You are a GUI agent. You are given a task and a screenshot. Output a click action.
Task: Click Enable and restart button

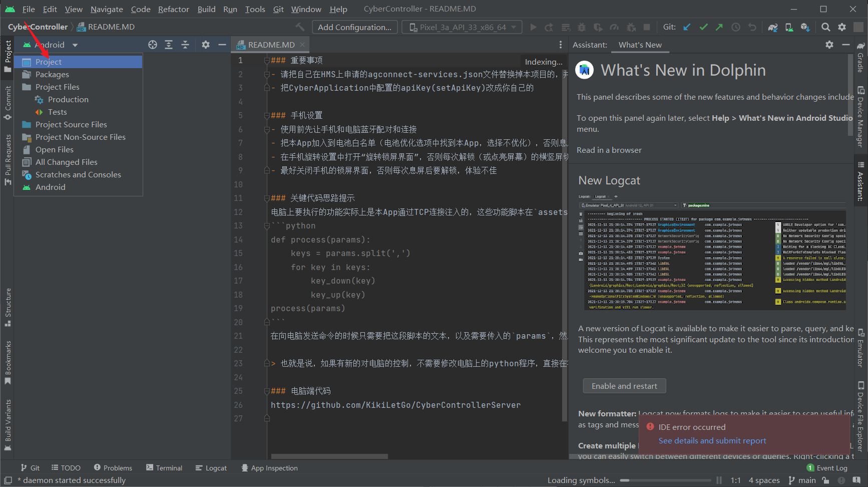pos(624,386)
